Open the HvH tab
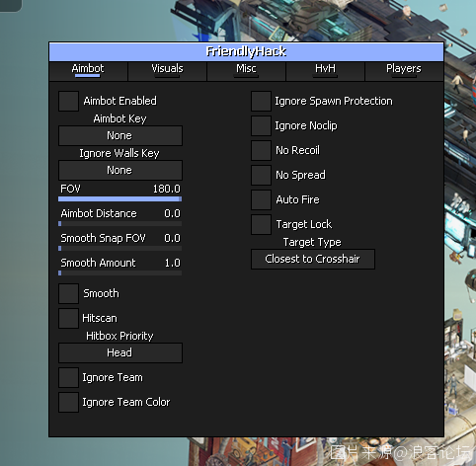476x466 pixels. (325, 71)
